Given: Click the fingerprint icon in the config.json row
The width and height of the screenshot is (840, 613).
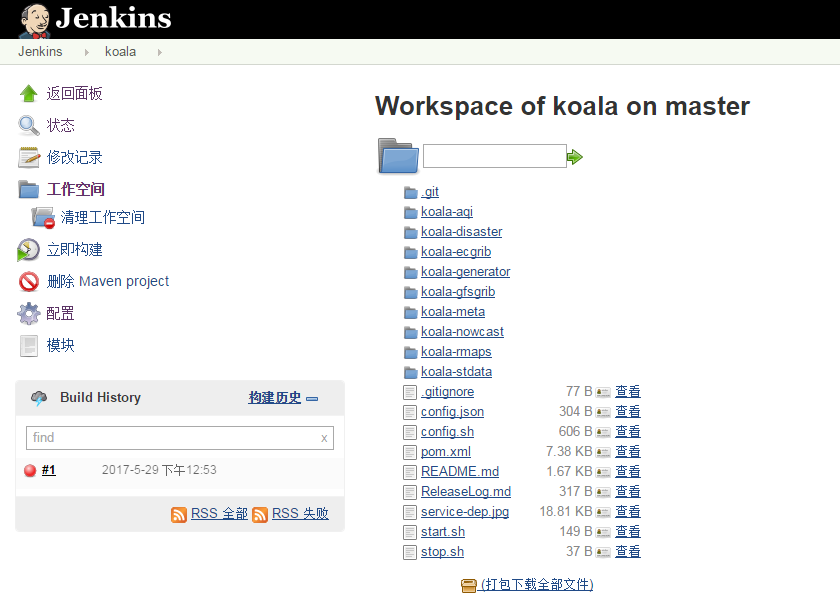Looking at the screenshot, I should (x=603, y=413).
